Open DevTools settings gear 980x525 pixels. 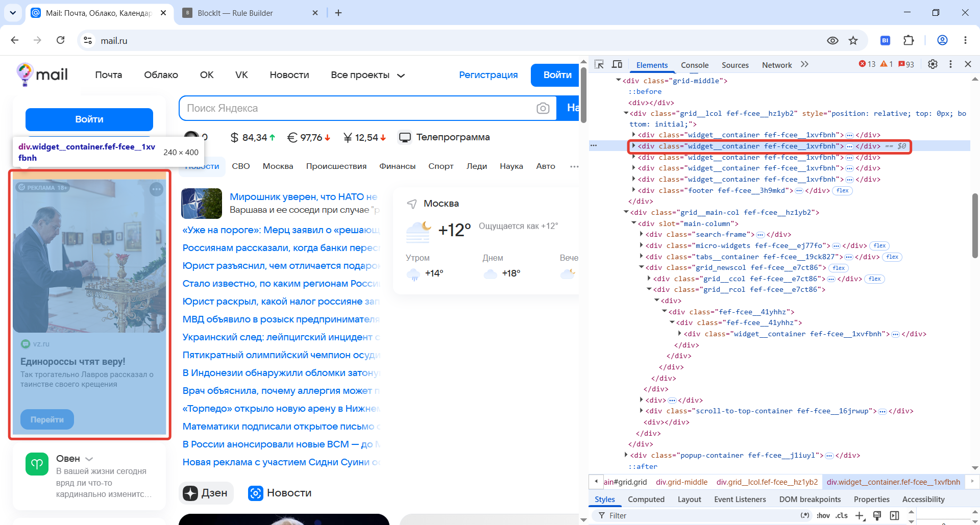pos(933,64)
